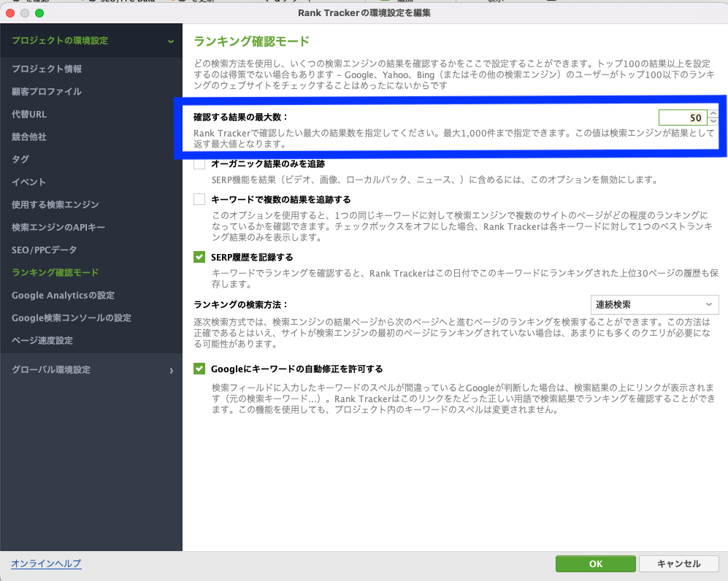This screenshot has width=728, height=581.
Task: Uncheck SERP履歴を記録する checkbox
Action: pyautogui.click(x=199, y=257)
